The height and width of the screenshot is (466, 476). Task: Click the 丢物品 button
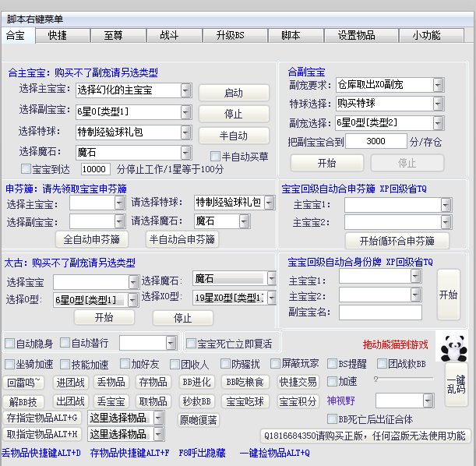pos(111,382)
